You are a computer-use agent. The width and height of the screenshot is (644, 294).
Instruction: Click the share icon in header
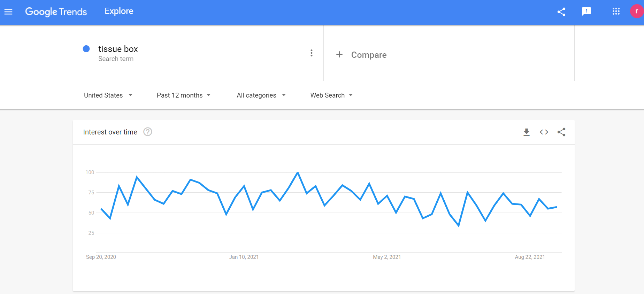click(x=561, y=12)
